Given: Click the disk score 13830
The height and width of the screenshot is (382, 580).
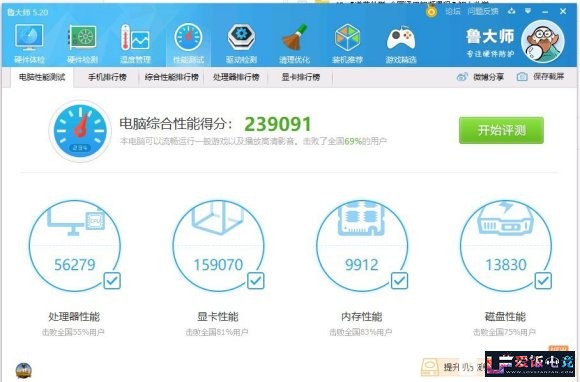Looking at the screenshot, I should (506, 265).
